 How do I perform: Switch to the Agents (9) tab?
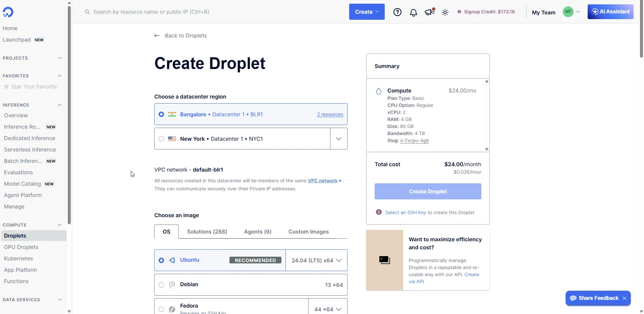(x=258, y=232)
